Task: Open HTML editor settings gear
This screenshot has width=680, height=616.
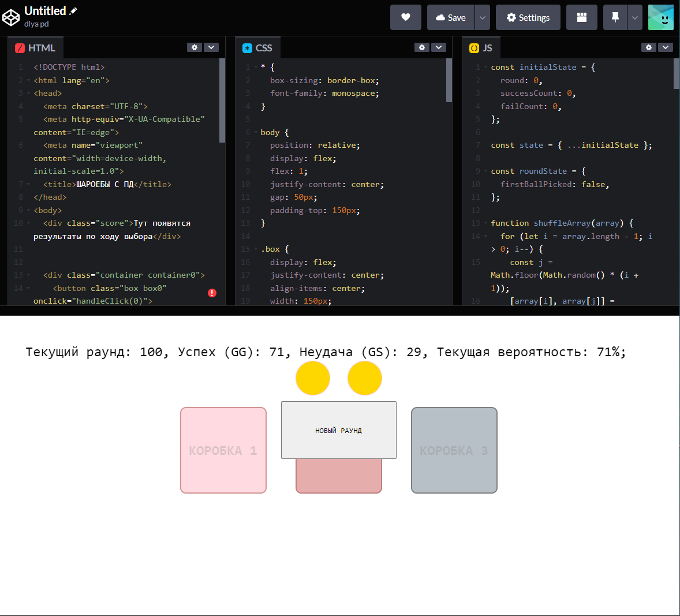Action: 195,47
